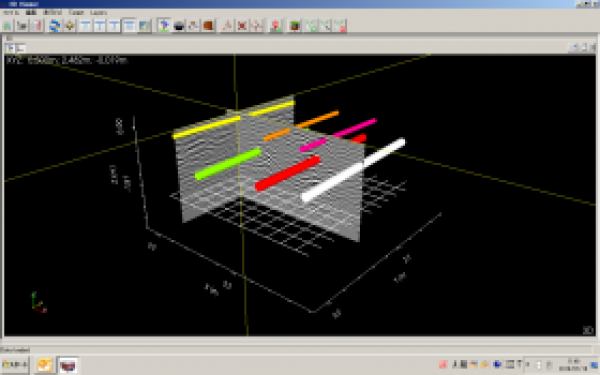
Task: Open the Tools menu
Action: [76, 13]
